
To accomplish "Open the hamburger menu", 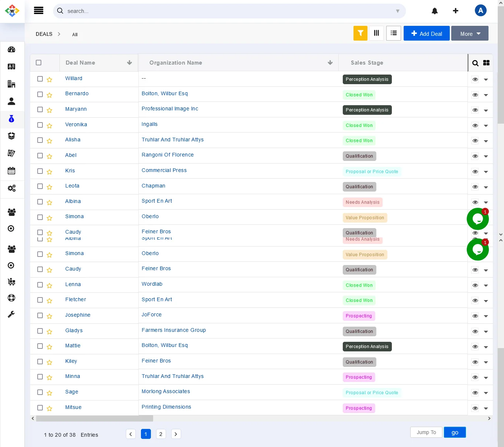I will coord(39,11).
